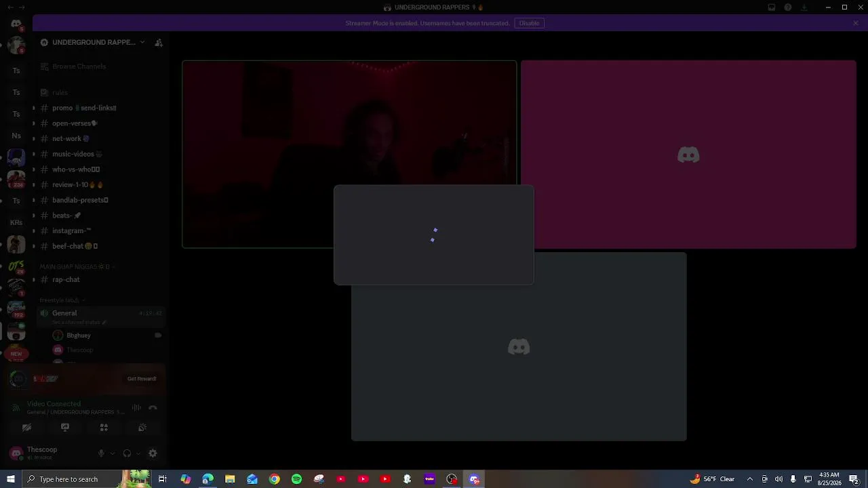Open Google Chrome from the taskbar

coord(274,479)
